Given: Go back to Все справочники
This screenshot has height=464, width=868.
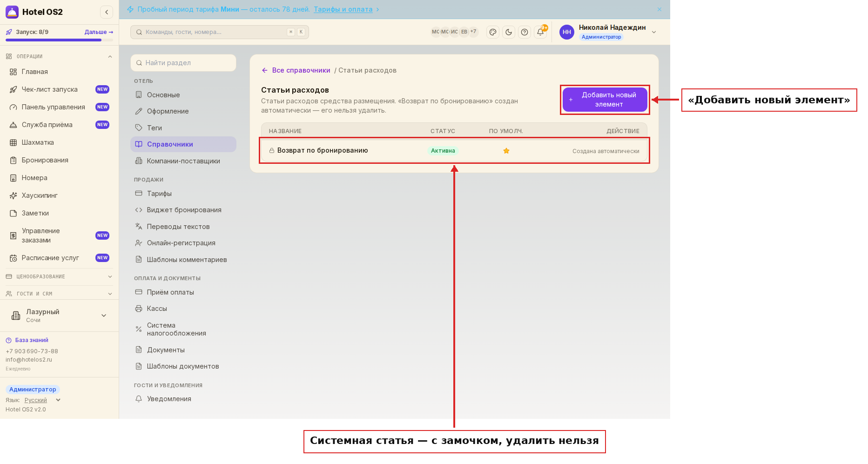Looking at the screenshot, I should tap(296, 70).
